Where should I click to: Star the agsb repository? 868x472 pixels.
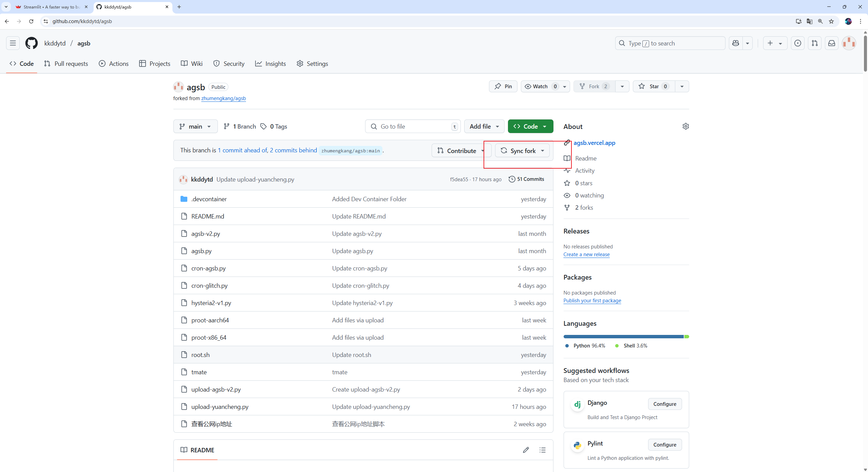(x=654, y=86)
